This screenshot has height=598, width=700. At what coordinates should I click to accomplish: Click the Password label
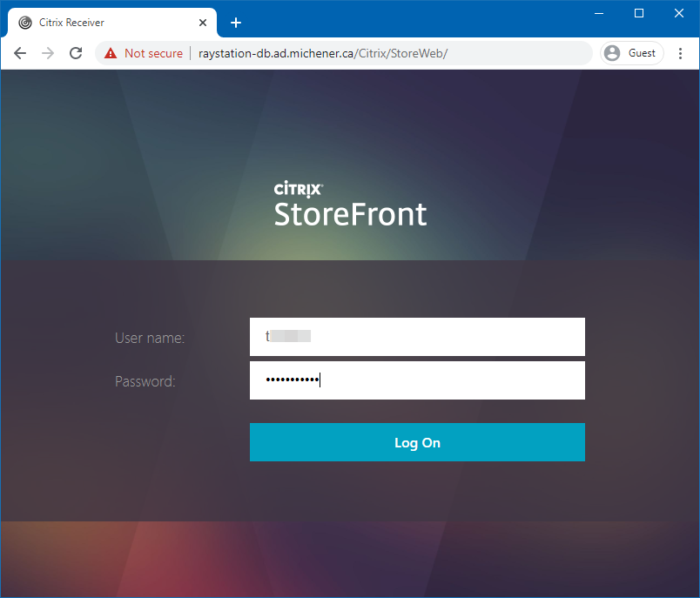click(x=145, y=381)
